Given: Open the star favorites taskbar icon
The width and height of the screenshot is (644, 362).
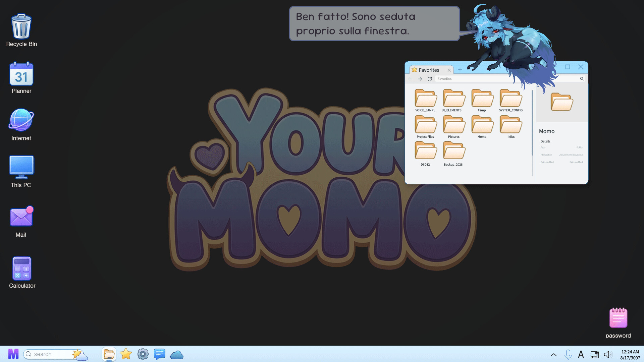Looking at the screenshot, I should [x=126, y=354].
